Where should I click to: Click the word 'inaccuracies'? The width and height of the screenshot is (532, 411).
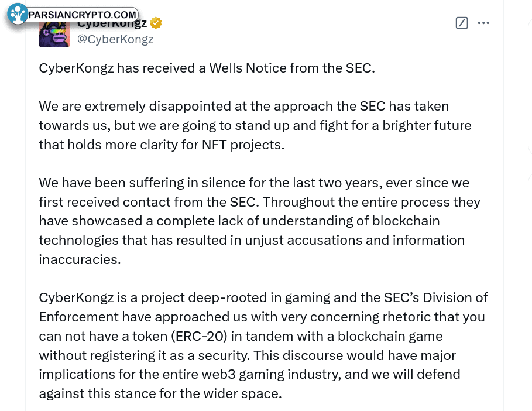(x=80, y=259)
